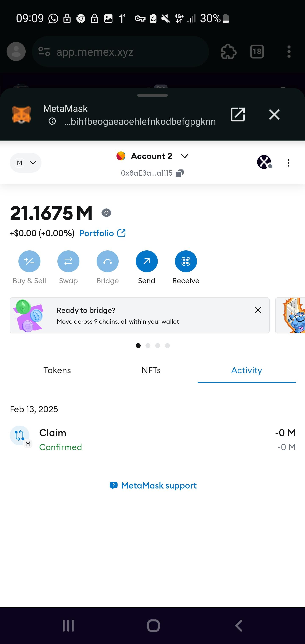Screen dimensions: 305x644
Task: Toggle balance visibility eye icon
Action: [x=106, y=213]
